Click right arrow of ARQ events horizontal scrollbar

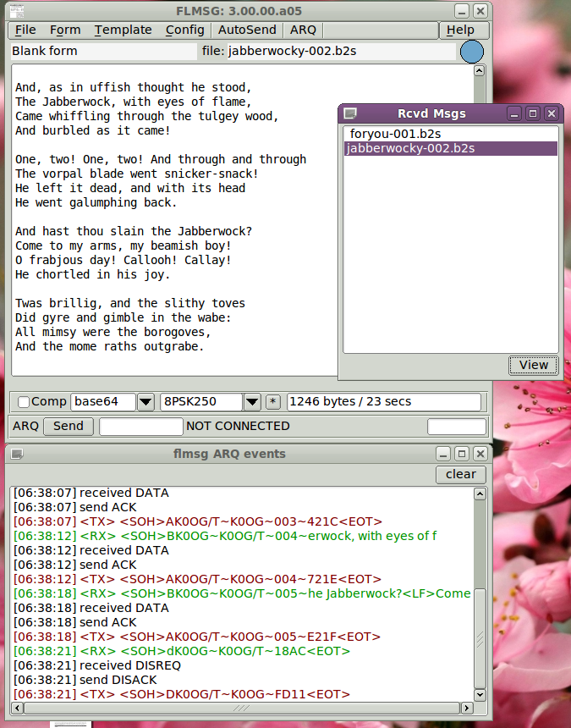pyautogui.click(x=467, y=708)
